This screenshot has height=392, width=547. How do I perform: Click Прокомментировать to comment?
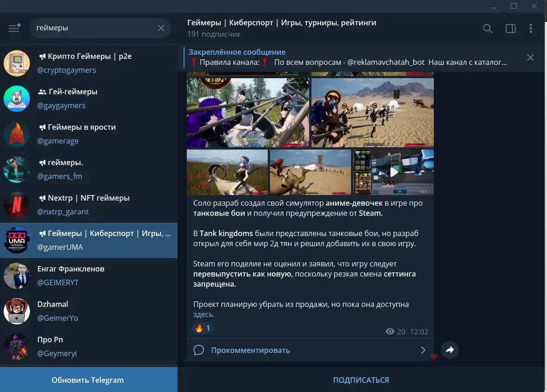[250, 350]
